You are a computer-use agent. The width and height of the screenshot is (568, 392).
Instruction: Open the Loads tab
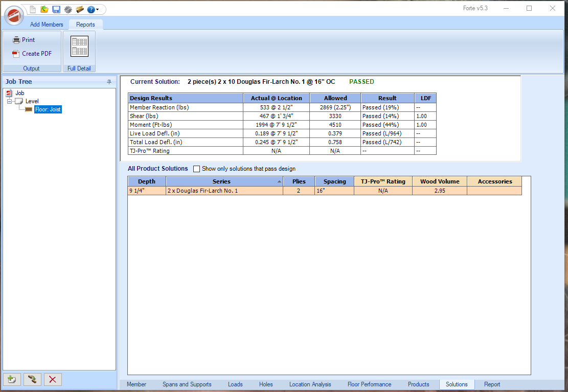click(235, 384)
